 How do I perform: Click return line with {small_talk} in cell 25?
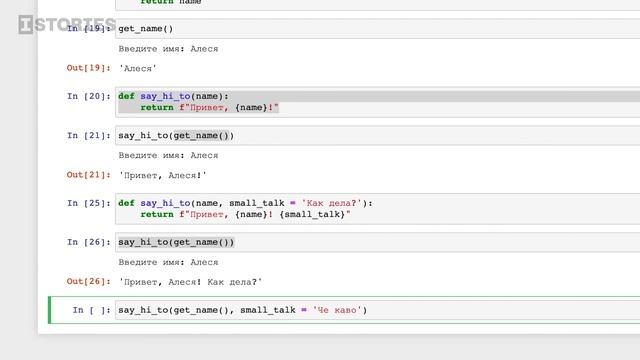pos(245,214)
